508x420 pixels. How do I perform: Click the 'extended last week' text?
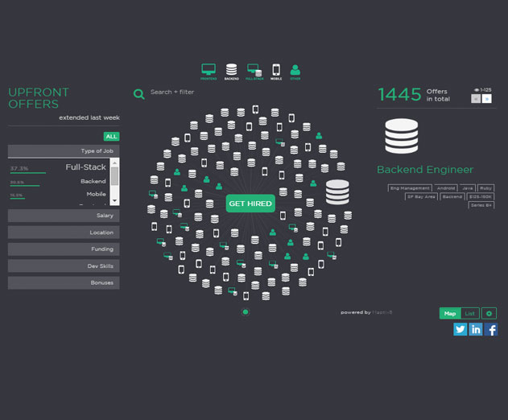[x=89, y=117]
